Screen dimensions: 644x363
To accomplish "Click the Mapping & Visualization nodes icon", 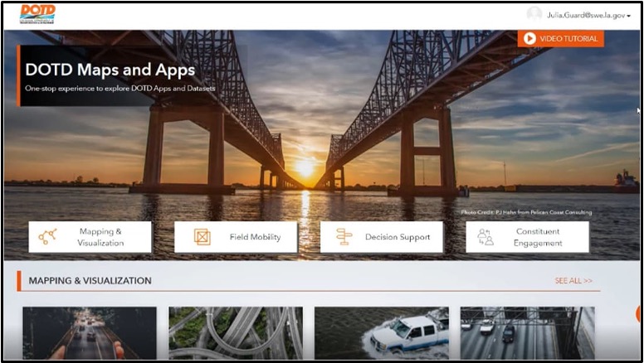I will tap(47, 237).
